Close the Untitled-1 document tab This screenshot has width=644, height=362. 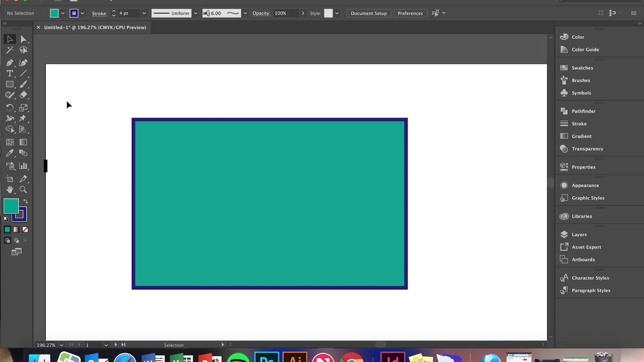pyautogui.click(x=38, y=27)
